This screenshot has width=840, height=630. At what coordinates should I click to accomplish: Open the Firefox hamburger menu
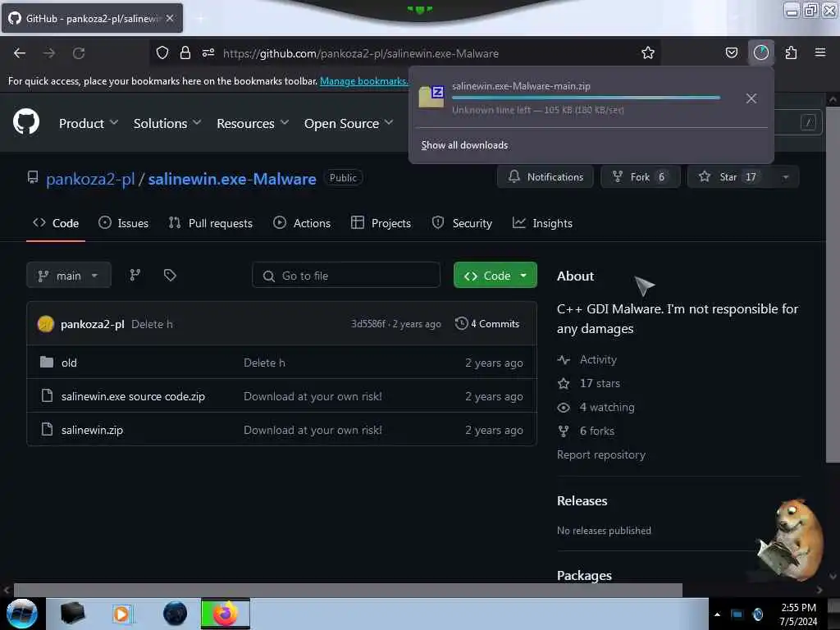pos(820,52)
